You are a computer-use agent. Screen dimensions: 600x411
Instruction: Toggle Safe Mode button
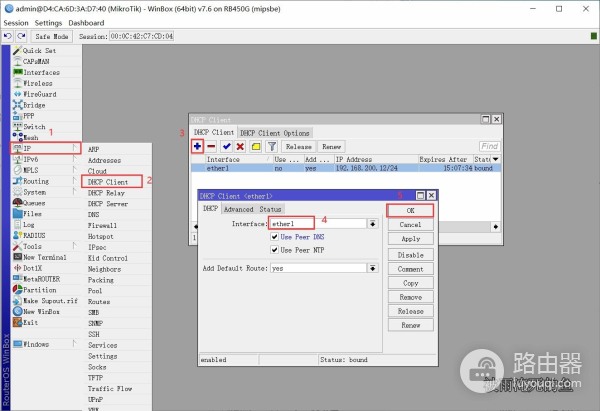pyautogui.click(x=52, y=36)
